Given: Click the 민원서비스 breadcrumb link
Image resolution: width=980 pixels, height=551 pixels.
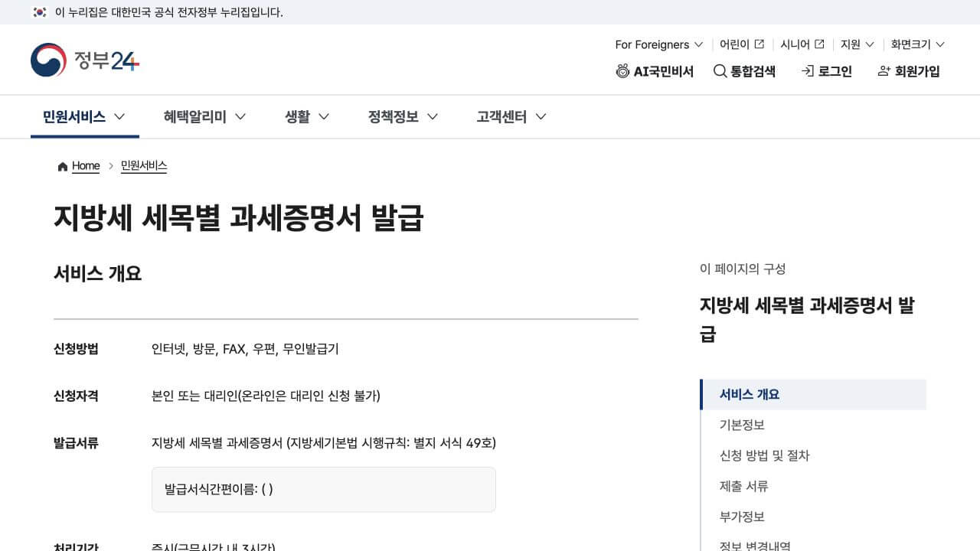Looking at the screenshot, I should coord(144,166).
